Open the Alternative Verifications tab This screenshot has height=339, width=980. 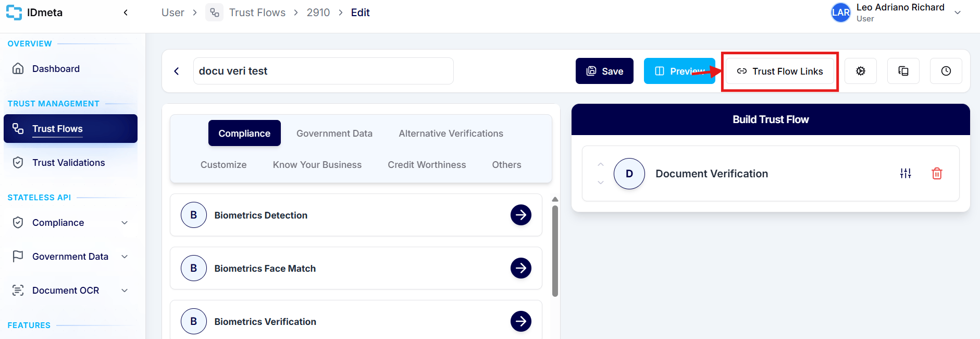coord(451,134)
